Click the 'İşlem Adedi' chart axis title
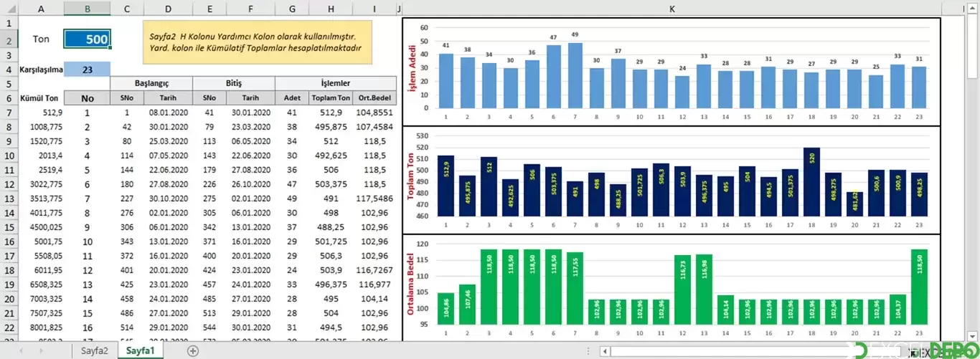 click(412, 68)
